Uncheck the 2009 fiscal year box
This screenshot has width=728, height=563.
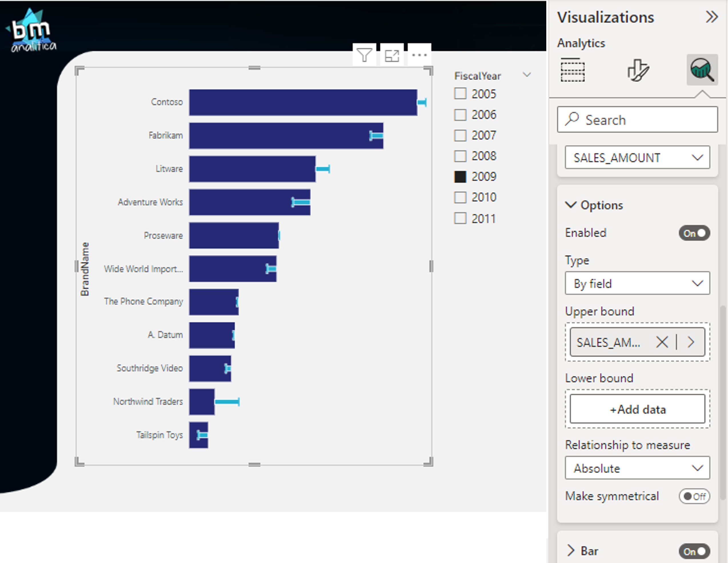point(460,177)
